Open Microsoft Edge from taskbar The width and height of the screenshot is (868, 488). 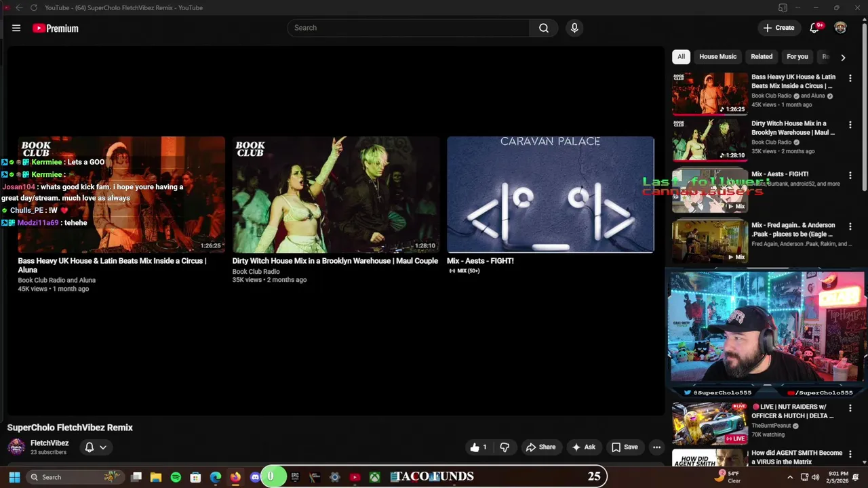tap(216, 477)
